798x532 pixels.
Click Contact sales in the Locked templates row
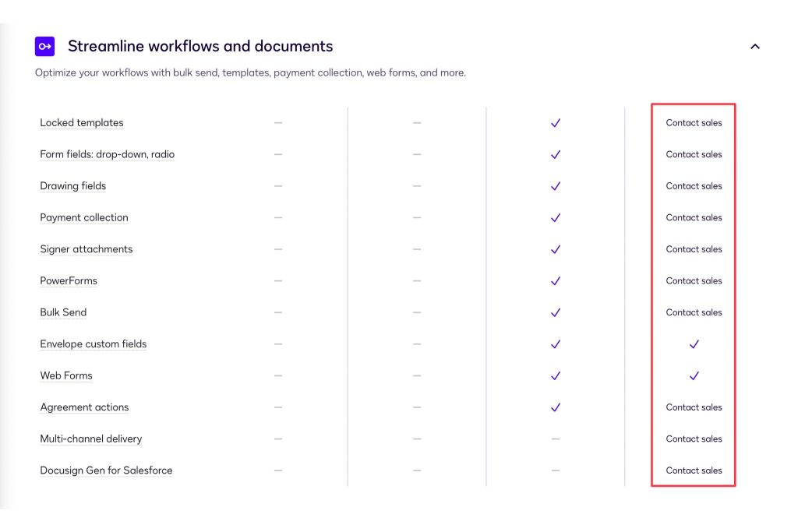pos(694,123)
